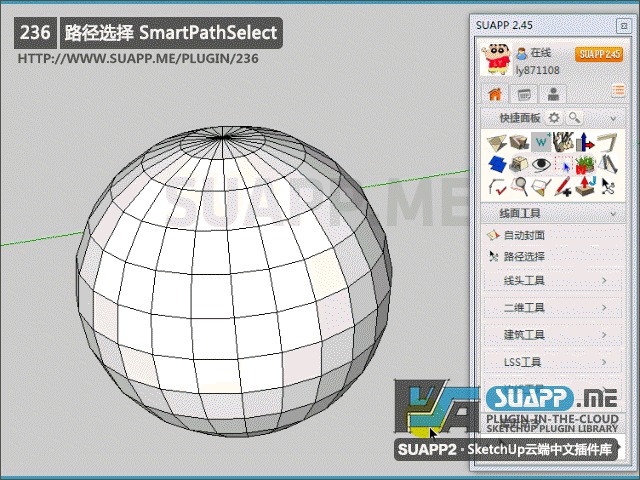640x480 pixels.
Task: Expand the 线头工具 submenu arrow
Action: 604,280
